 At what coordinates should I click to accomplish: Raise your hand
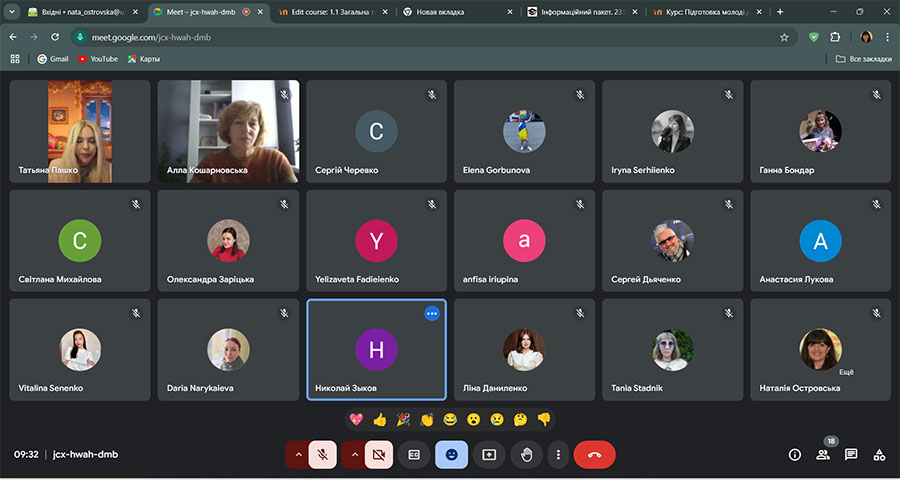tap(526, 455)
